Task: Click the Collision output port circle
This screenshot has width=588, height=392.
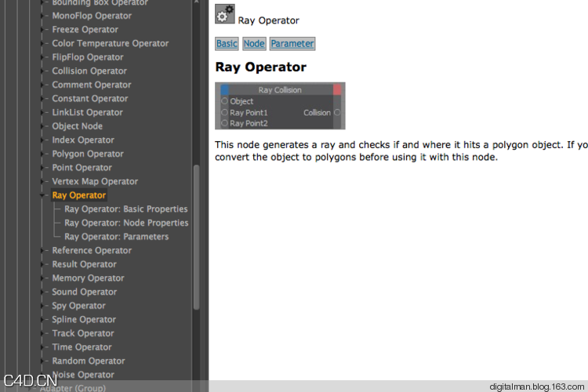Action: [337, 112]
